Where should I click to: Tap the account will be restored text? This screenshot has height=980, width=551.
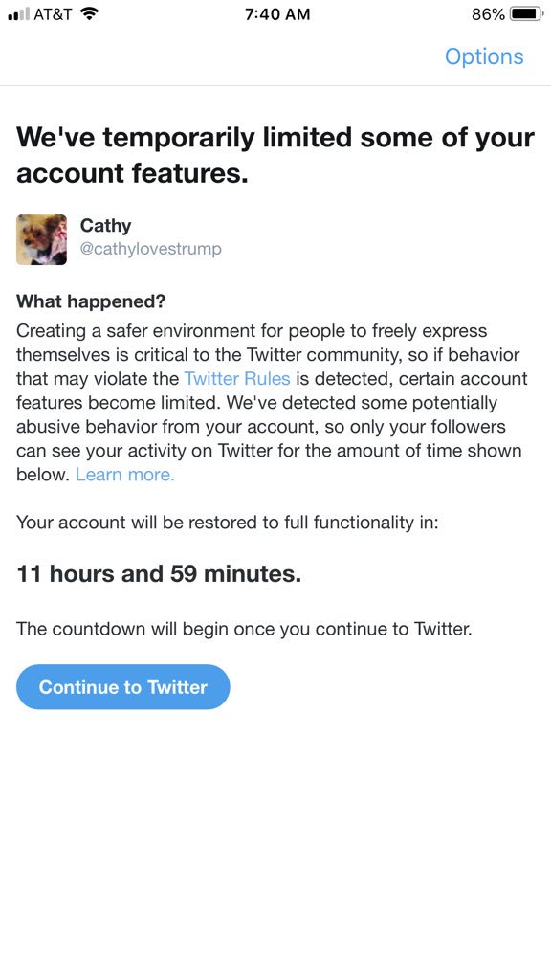click(228, 522)
